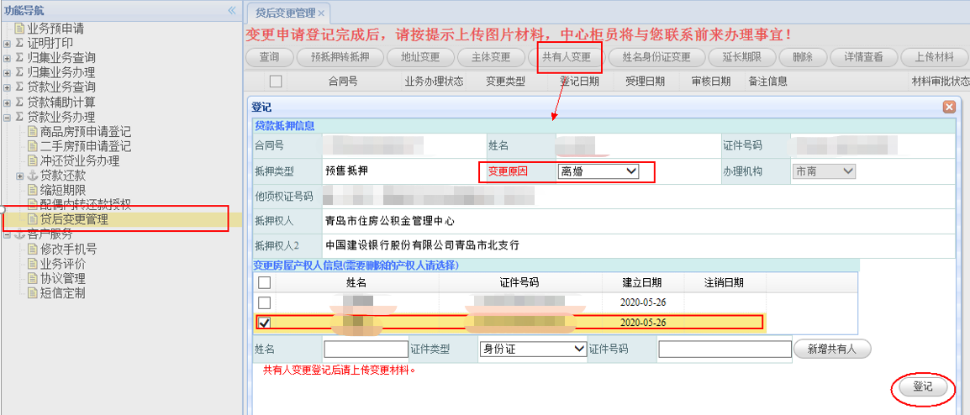This screenshot has width=970, height=415.
Task: Click the 姓名 input field for new co-owner
Action: 365,349
